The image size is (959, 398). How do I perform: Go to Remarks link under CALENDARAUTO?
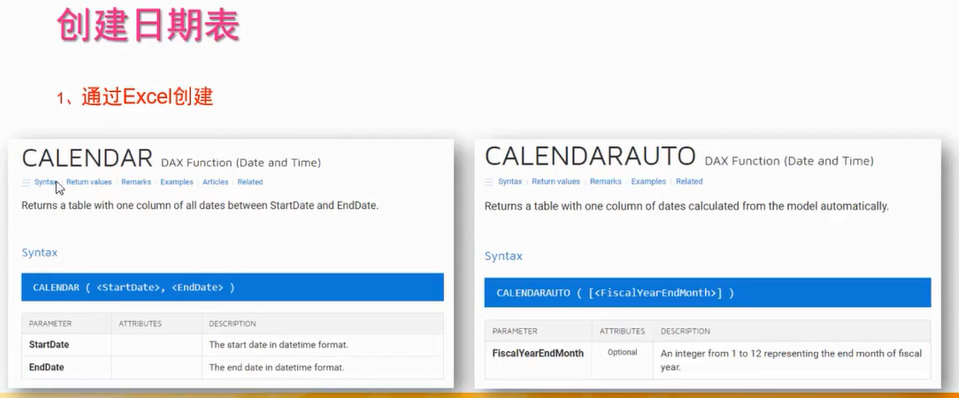point(605,182)
